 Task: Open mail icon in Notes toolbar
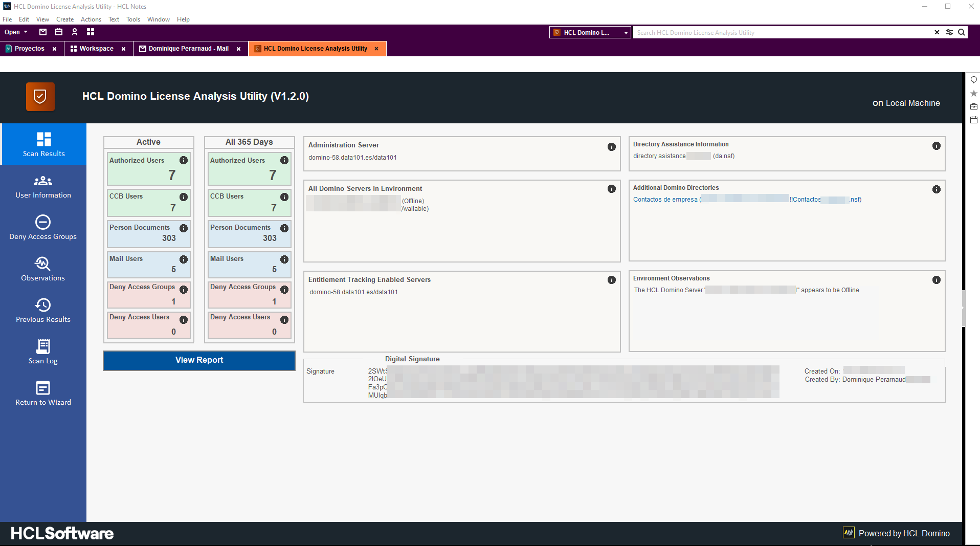click(43, 32)
